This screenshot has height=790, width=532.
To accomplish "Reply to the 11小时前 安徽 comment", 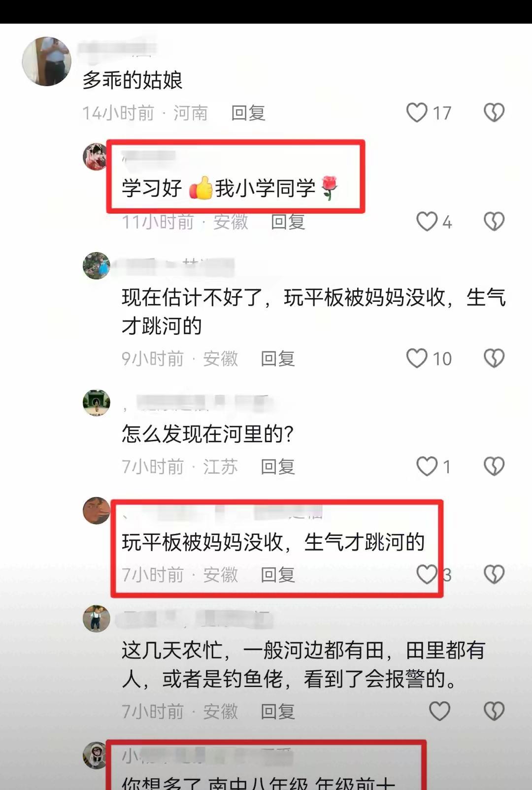I will 288,222.
